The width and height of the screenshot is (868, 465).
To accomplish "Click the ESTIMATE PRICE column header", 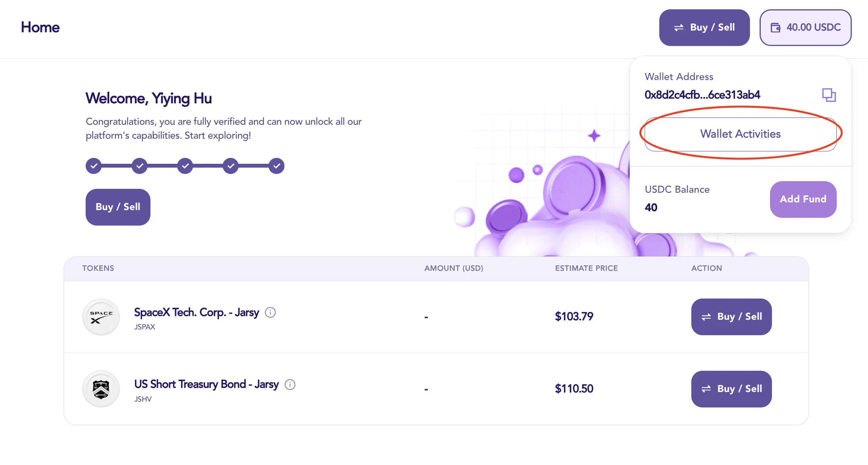I will (x=586, y=269).
